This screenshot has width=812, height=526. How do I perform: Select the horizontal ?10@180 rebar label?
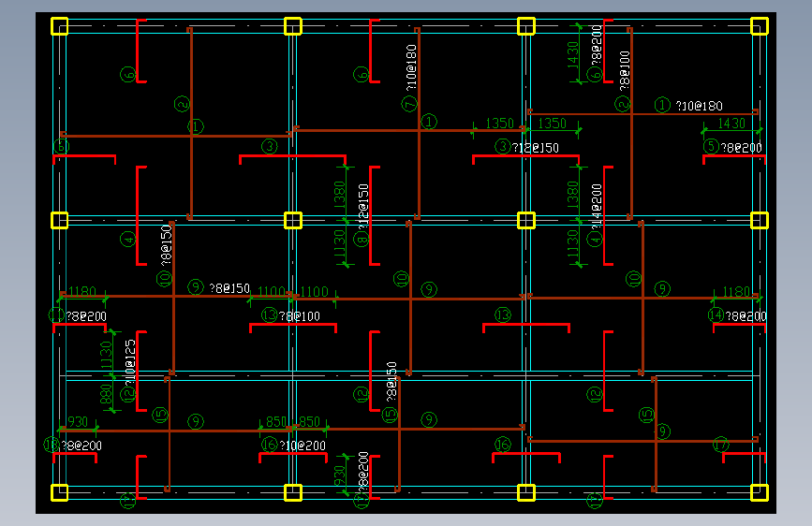click(699, 106)
